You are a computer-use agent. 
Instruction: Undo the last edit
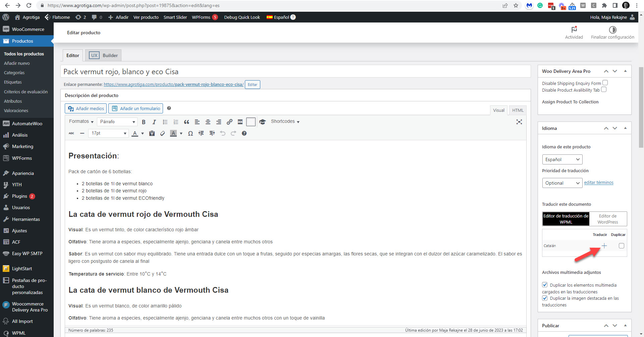[x=223, y=133]
